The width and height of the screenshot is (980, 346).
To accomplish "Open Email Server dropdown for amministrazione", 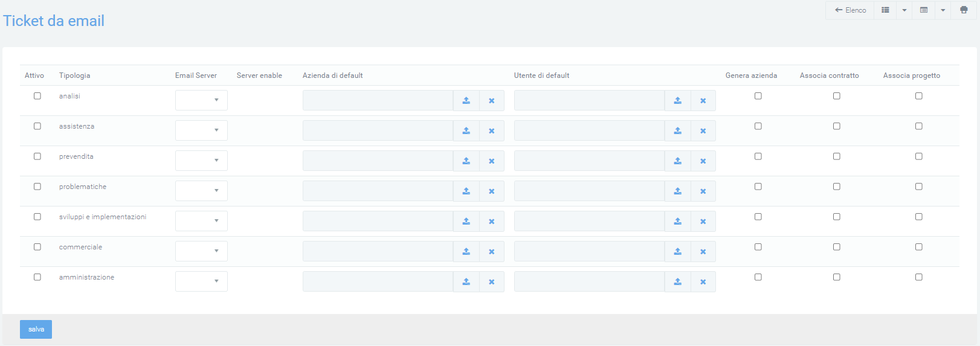I will [201, 281].
